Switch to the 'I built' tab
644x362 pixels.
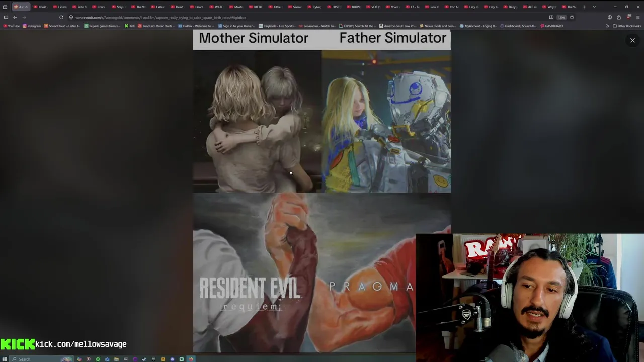(40, 7)
